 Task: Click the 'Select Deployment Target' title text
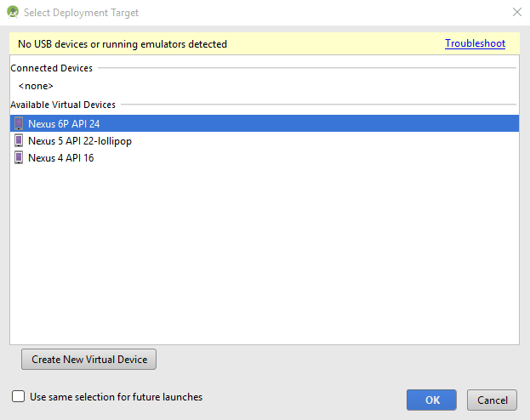(x=82, y=13)
